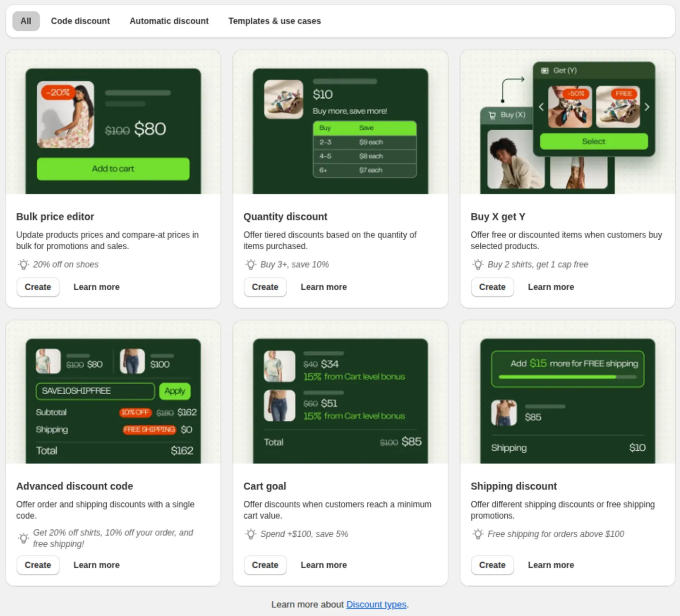Open Templates & use cases tab

pos(274,21)
